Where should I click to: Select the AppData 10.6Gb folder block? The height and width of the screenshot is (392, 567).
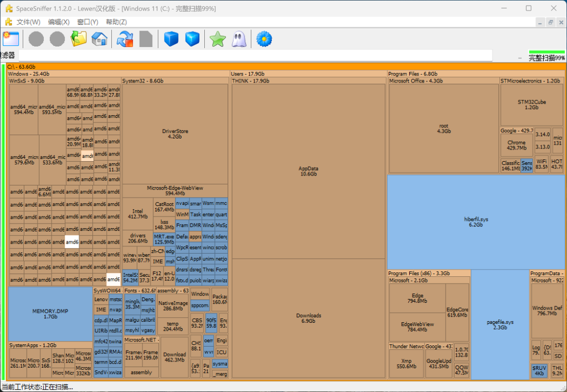click(308, 171)
